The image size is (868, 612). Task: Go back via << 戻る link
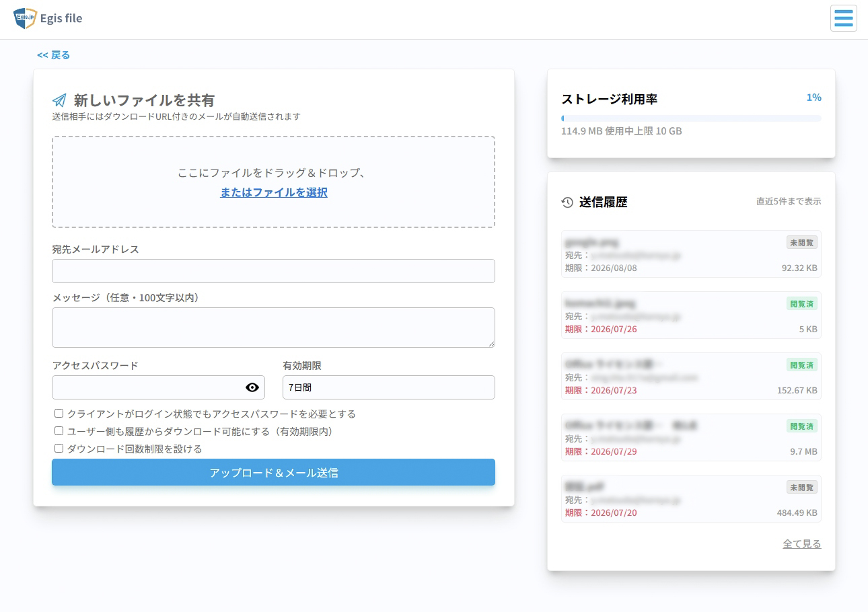[x=53, y=55]
